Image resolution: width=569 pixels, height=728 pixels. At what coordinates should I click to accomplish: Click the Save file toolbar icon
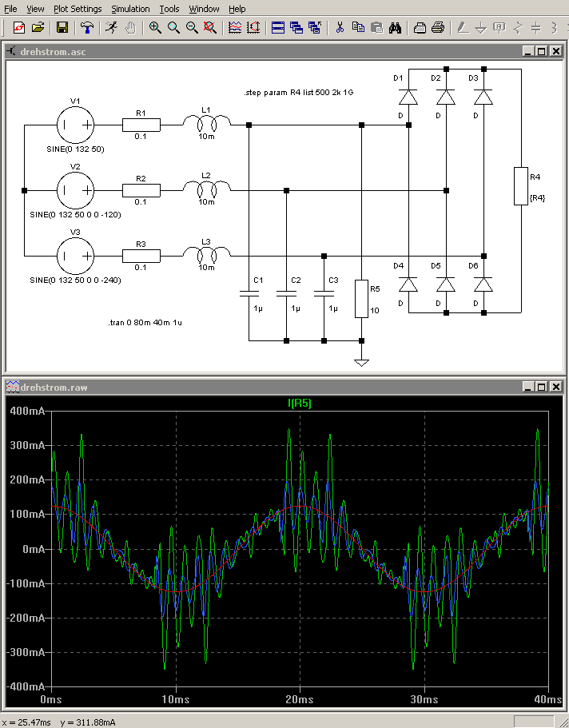pyautogui.click(x=62, y=27)
